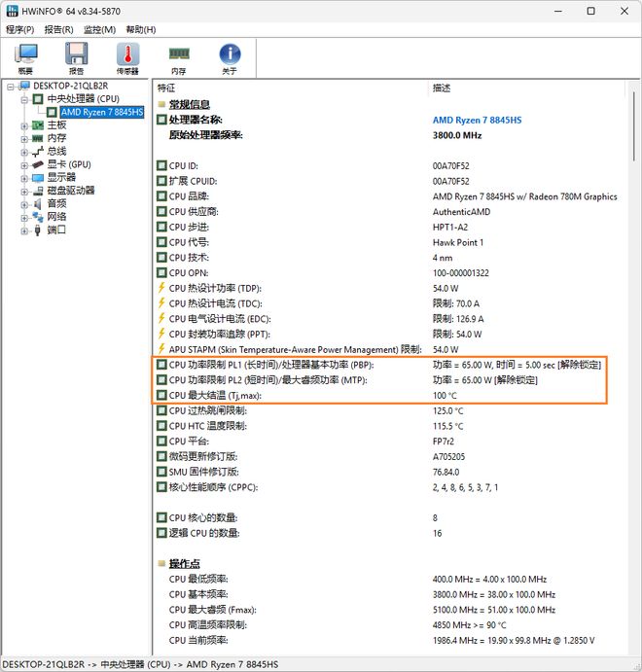Click the lightning icon beside APU STAPM 限制
642x672 pixels.
point(161,349)
